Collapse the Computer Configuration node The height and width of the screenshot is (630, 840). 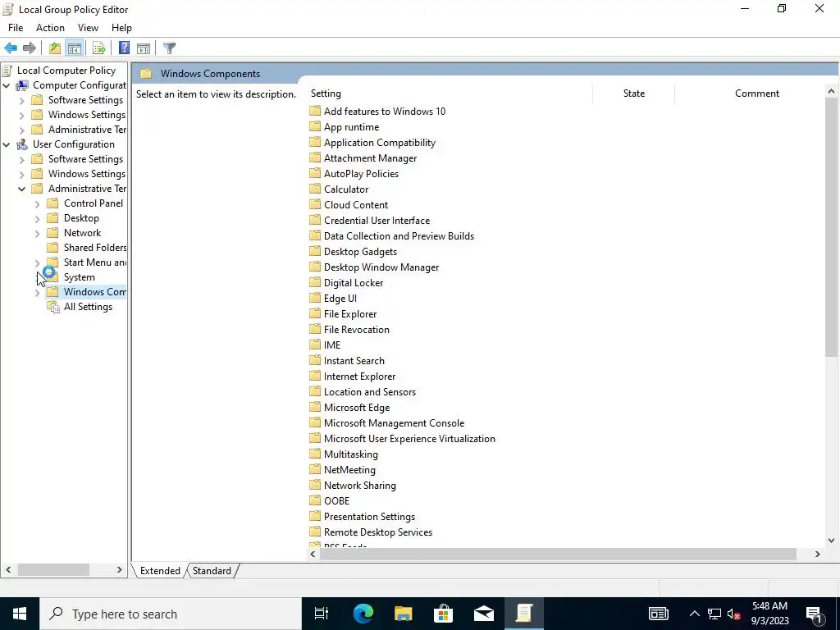pyautogui.click(x=7, y=85)
